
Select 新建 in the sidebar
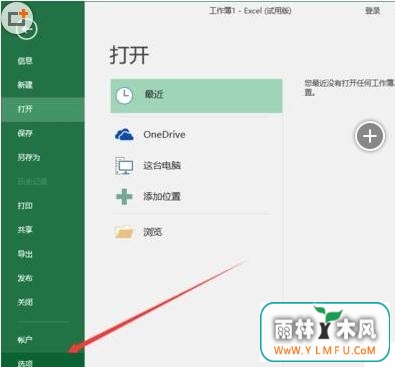25,85
